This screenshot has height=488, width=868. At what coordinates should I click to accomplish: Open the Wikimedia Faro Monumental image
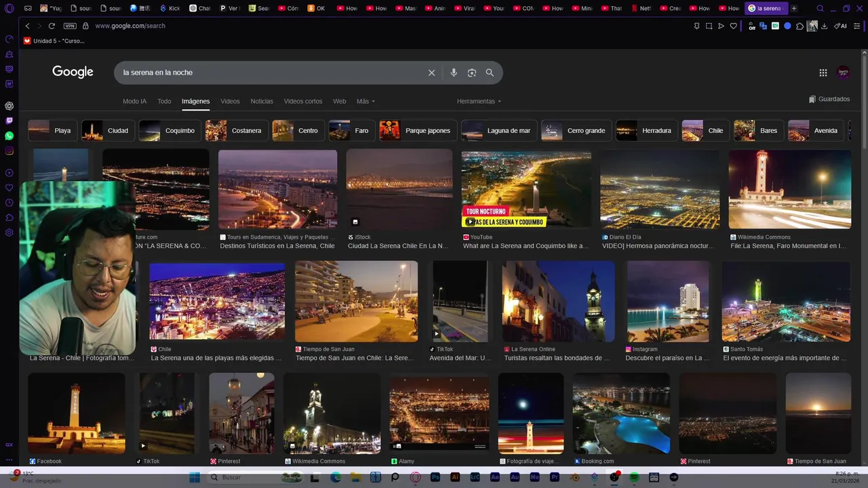(x=789, y=189)
